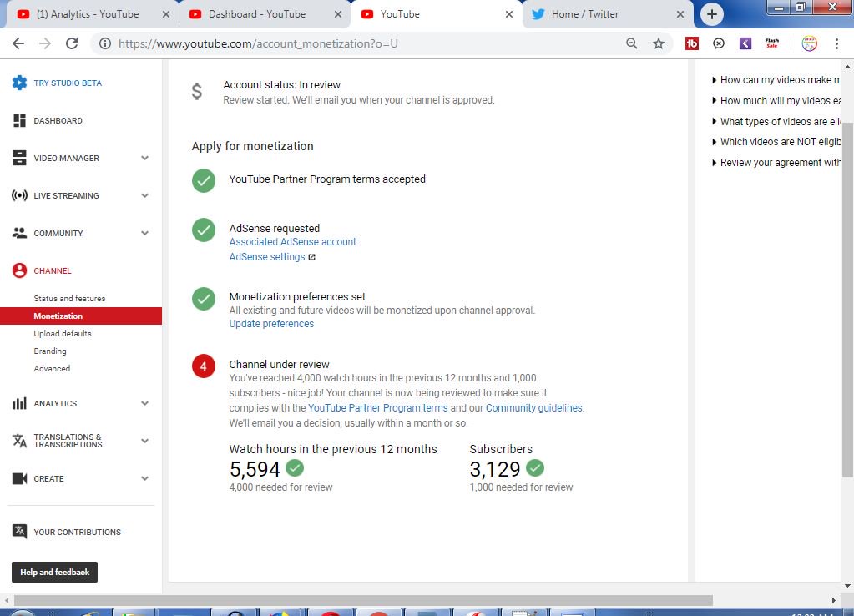Open the Chrome three-dot menu
The width and height of the screenshot is (854, 616).
[836, 43]
